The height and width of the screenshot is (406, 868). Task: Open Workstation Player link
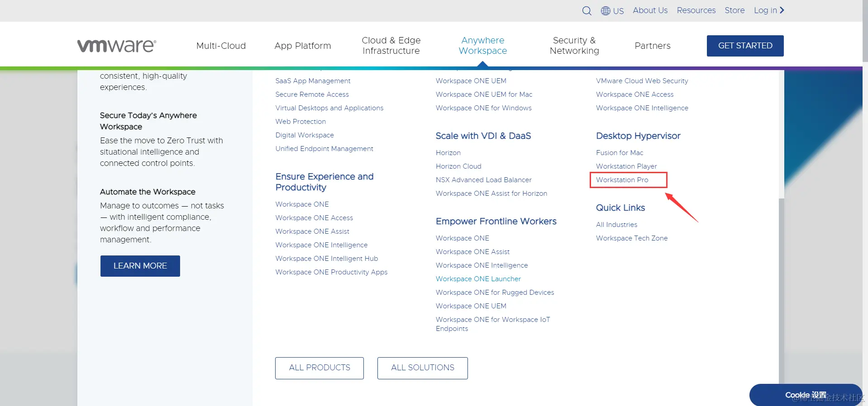tap(626, 166)
